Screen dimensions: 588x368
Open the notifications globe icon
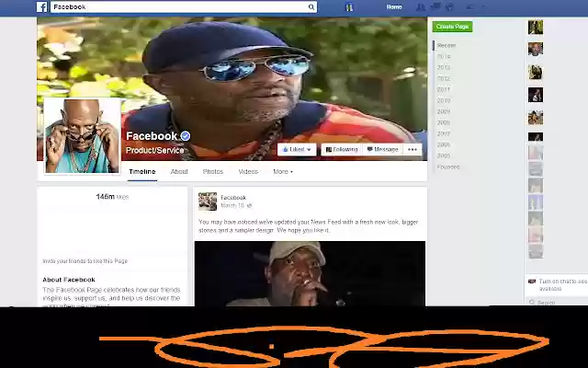point(449,6)
